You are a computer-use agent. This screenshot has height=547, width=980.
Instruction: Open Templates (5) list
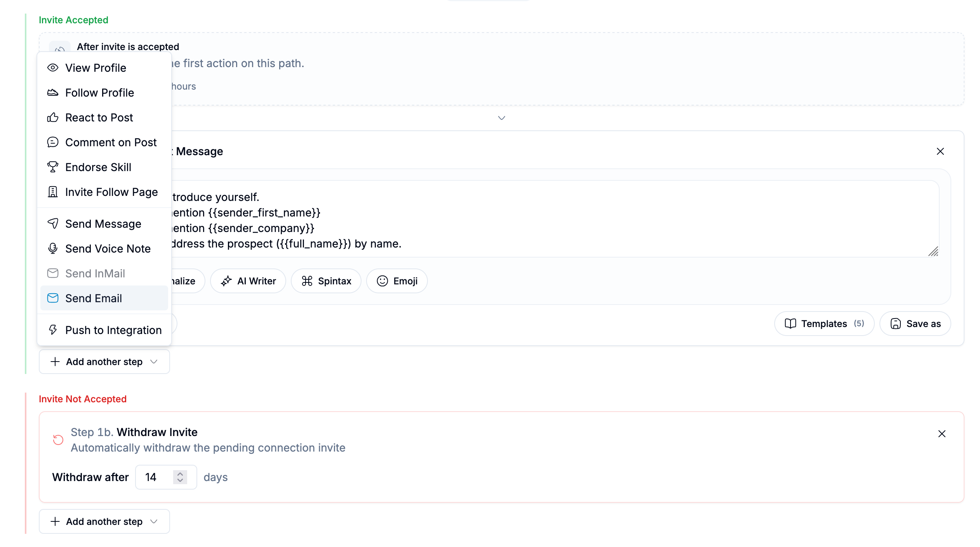pos(824,324)
